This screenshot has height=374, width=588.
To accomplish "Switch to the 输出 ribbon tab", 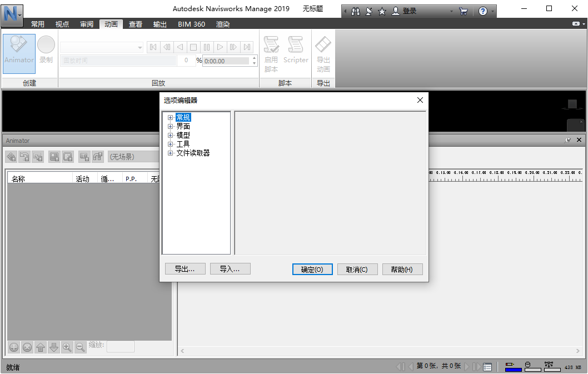I will [x=160, y=24].
